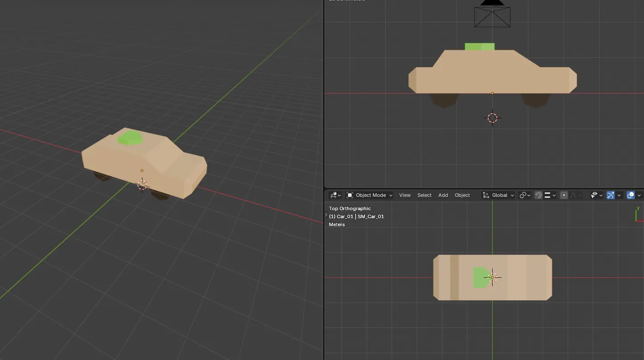Screen dimensions: 644x360
Task: Open the editor type selector
Action: coord(336,195)
